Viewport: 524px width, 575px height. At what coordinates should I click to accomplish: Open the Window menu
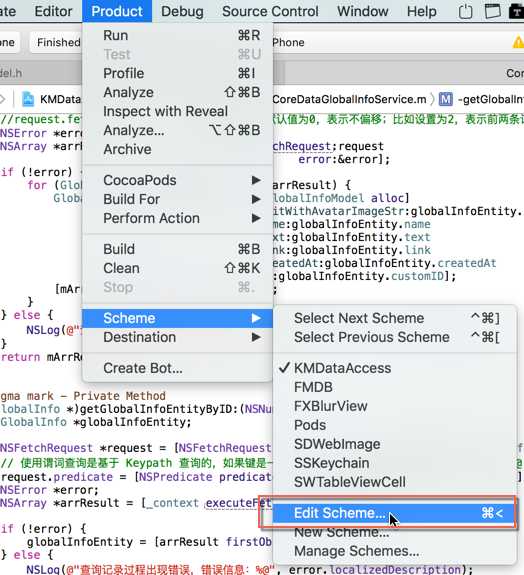pyautogui.click(x=363, y=11)
